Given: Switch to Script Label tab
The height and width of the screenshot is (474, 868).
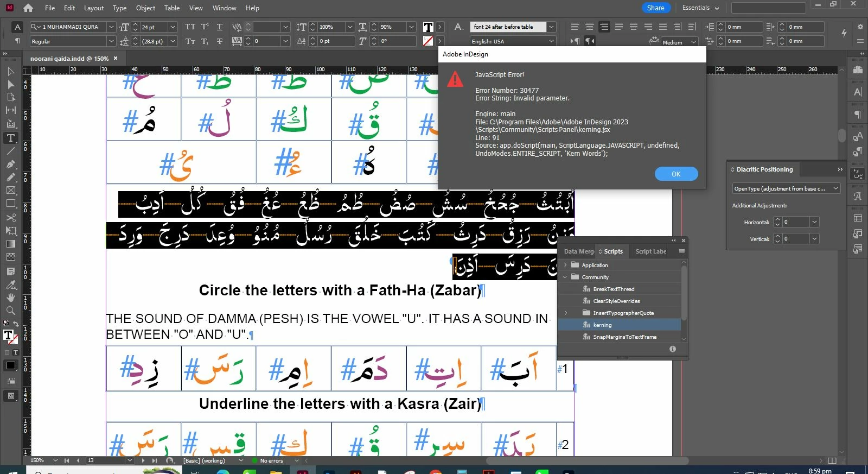Looking at the screenshot, I should 650,251.
